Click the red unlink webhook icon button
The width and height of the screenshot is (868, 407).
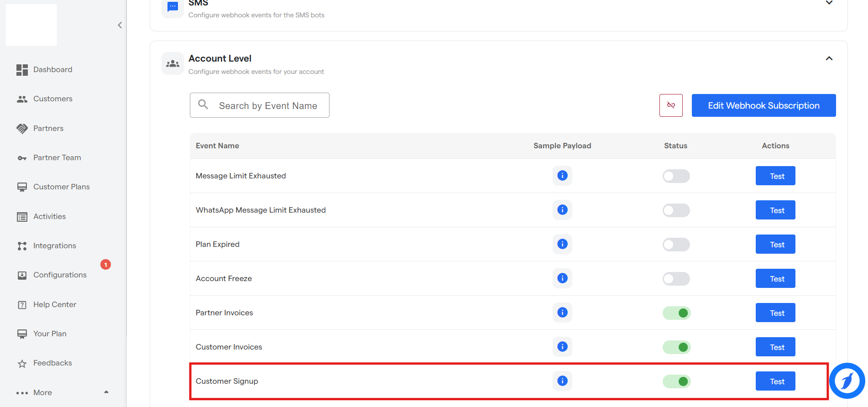point(671,105)
